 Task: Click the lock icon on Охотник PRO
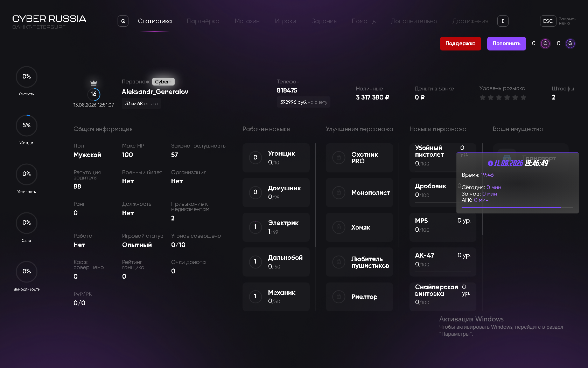click(339, 158)
